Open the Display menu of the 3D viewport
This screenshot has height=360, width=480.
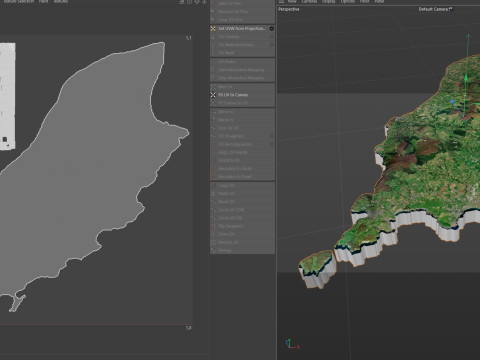[328, 2]
